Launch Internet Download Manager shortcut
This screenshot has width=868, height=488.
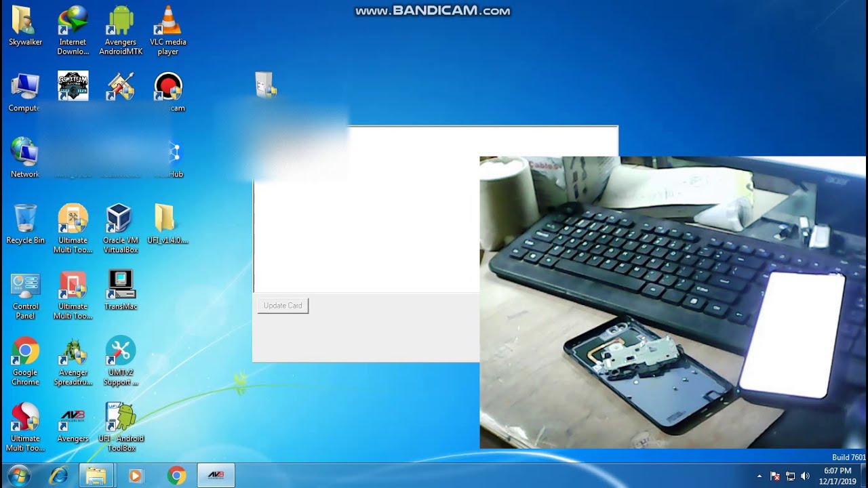click(73, 30)
